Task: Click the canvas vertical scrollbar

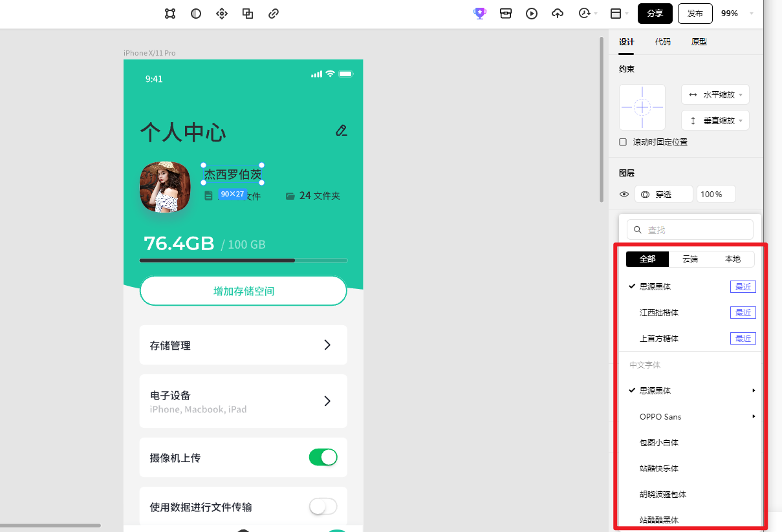Action: [x=602, y=120]
